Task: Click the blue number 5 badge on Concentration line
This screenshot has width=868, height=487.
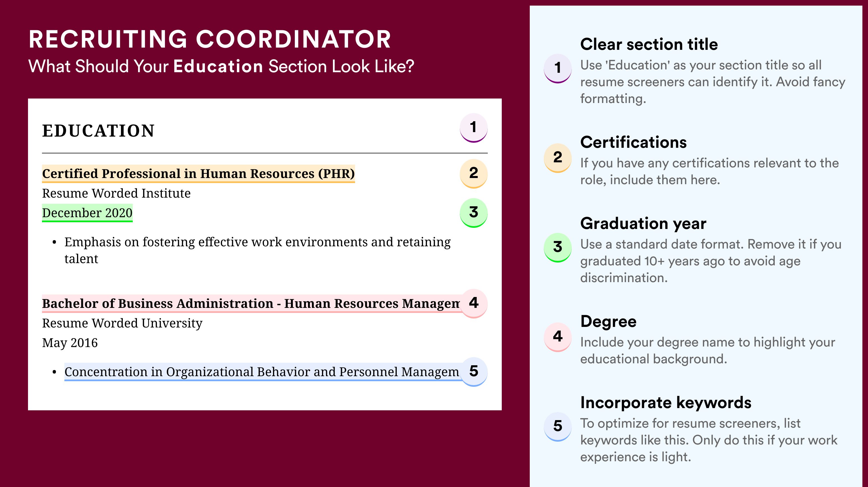Action: pyautogui.click(x=473, y=371)
